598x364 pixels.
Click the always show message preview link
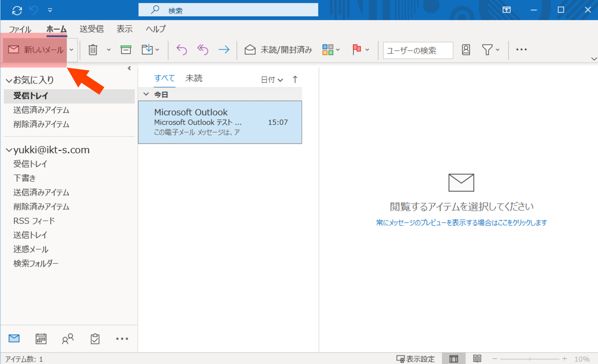(461, 223)
